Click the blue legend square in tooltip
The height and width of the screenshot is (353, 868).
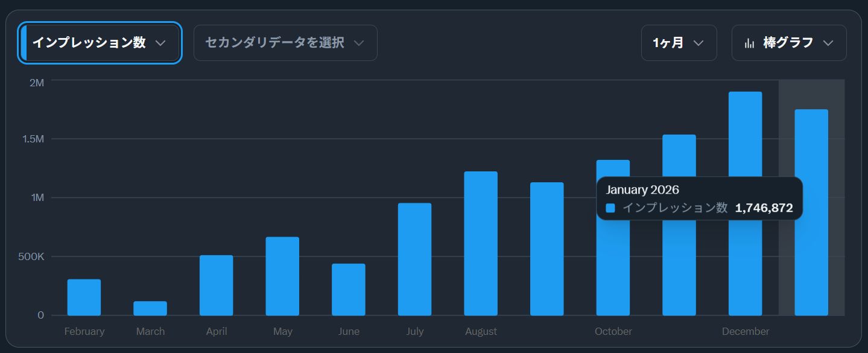pos(610,208)
